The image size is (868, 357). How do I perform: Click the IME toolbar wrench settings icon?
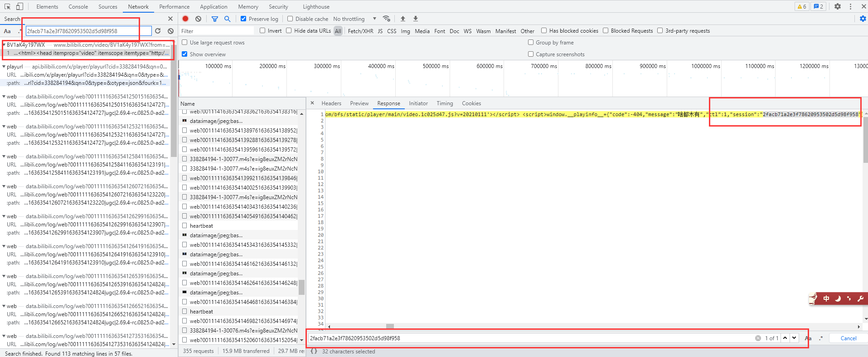[860, 298]
